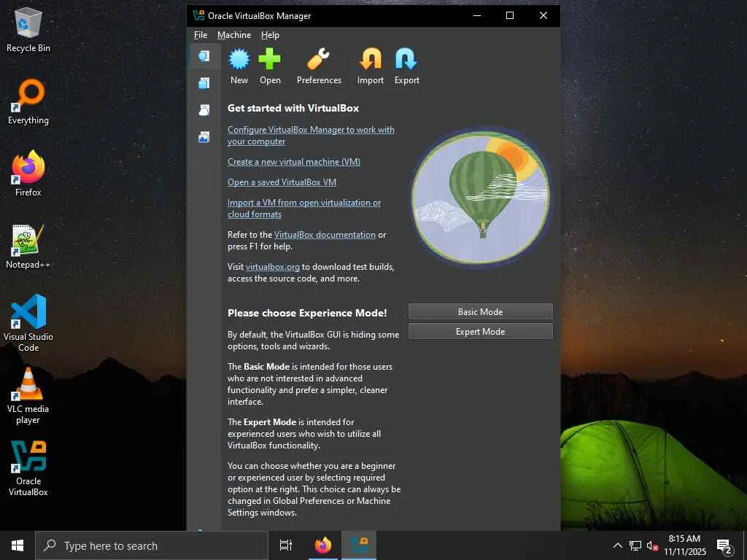Click the muted volume tray icon
Viewport: 747px width, 560px height.
(x=651, y=545)
